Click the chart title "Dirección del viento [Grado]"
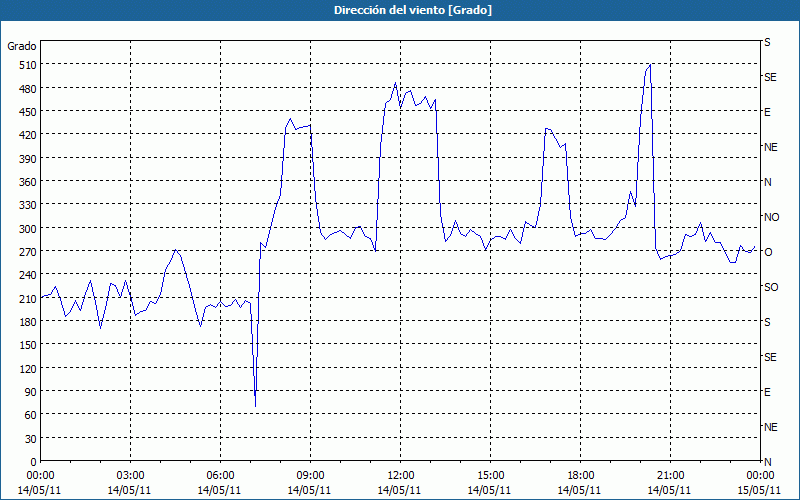 (x=413, y=10)
